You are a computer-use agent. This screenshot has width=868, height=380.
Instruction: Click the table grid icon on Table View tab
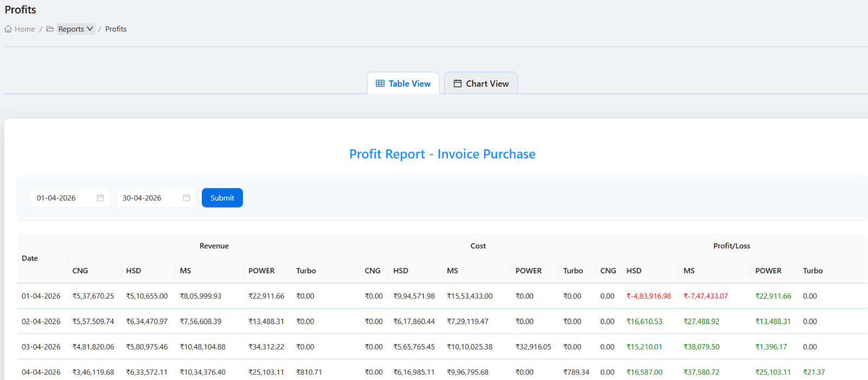[380, 84]
